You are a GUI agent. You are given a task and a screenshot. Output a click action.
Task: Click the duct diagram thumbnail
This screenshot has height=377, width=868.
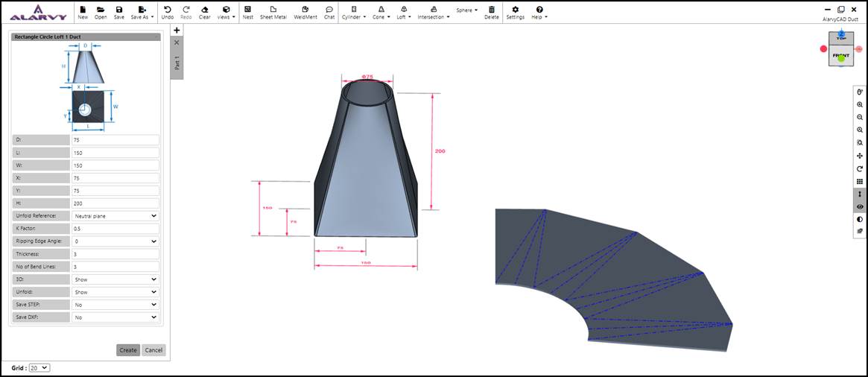[x=88, y=87]
